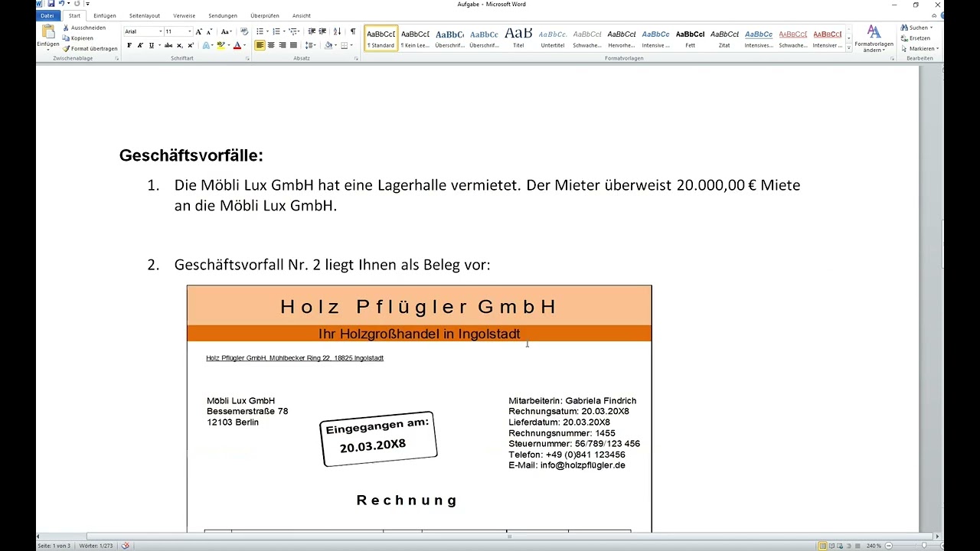Toggle underline formatting
Viewport: 980px width, 551px height.
[151, 45]
